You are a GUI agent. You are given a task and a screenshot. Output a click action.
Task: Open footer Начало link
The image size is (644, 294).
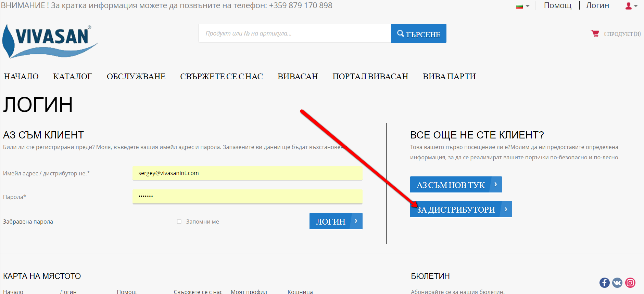(x=13, y=292)
